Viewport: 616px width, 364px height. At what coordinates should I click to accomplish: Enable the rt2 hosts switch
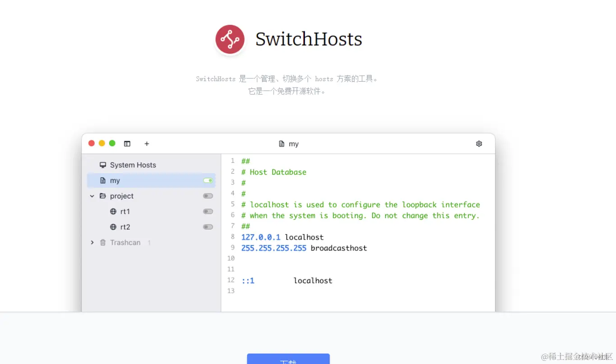pos(208,227)
